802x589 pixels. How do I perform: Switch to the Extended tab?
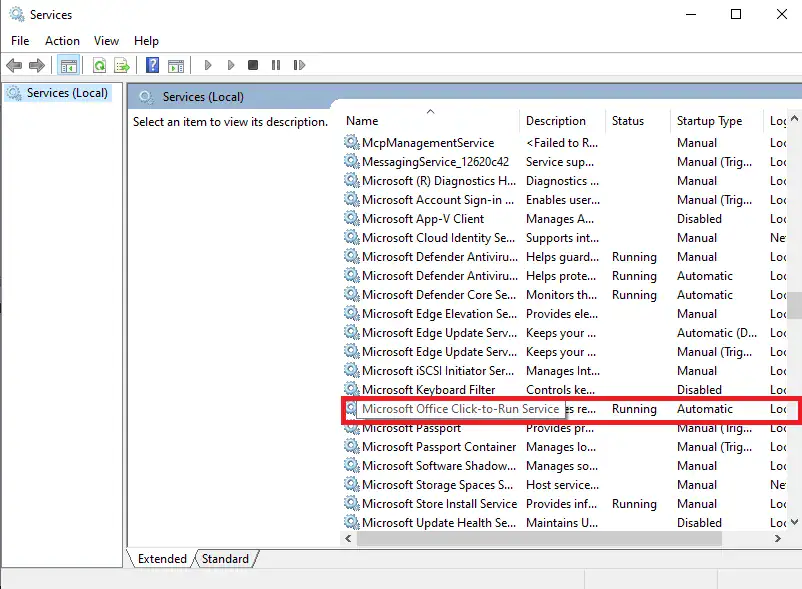(x=162, y=559)
